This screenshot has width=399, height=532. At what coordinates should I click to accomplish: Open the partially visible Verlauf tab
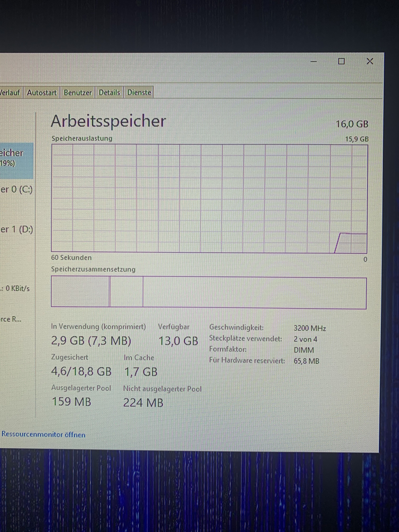10,93
